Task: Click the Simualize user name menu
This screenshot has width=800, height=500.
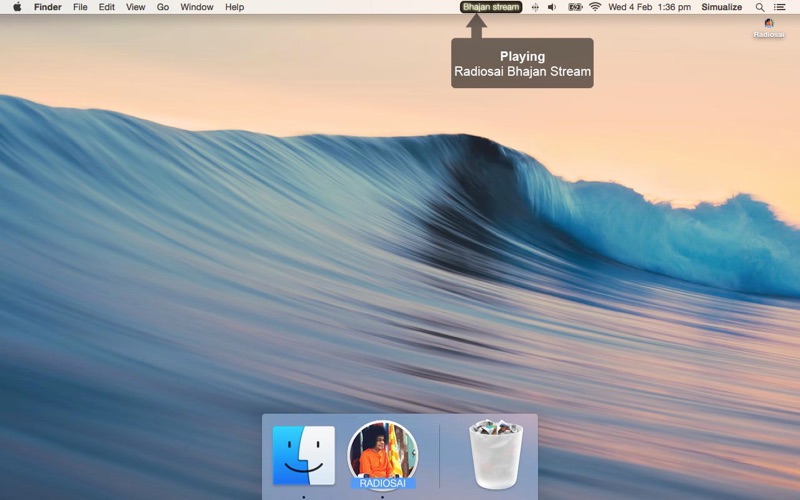Action: pyautogui.click(x=721, y=7)
